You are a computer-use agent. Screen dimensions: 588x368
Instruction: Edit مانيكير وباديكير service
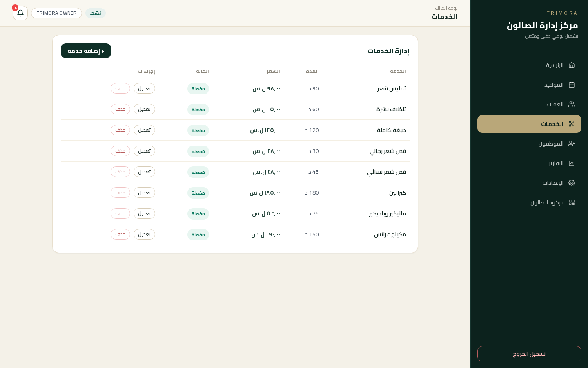pyautogui.click(x=144, y=213)
